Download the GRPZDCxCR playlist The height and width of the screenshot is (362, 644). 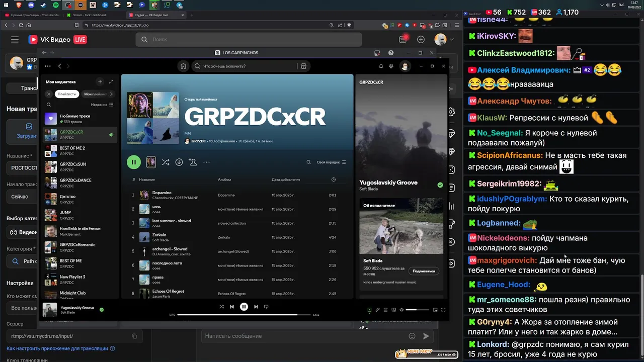pyautogui.click(x=179, y=162)
